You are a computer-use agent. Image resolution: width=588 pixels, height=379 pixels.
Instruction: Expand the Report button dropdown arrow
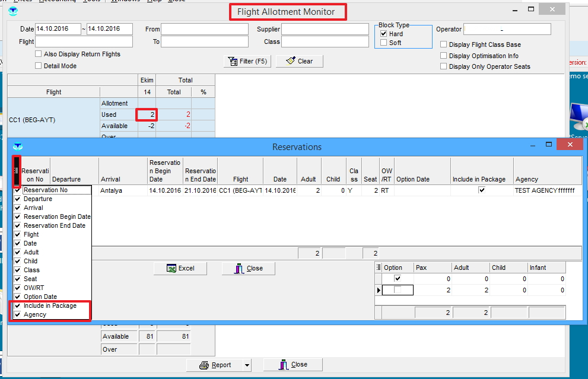click(247, 365)
